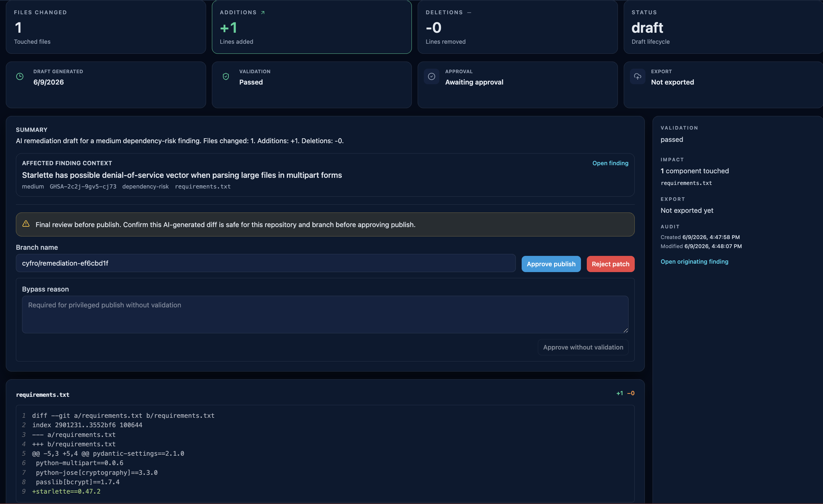The height and width of the screenshot is (504, 823).
Task: Click Approve without validation button
Action: coord(583,347)
